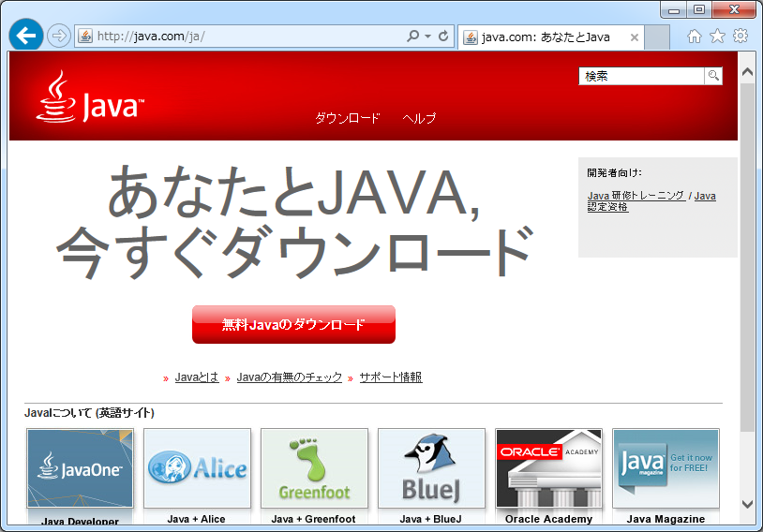Viewport: 763px width, 532px height.
Task: Open the Greenfoot thumbnail image
Action: pos(314,468)
